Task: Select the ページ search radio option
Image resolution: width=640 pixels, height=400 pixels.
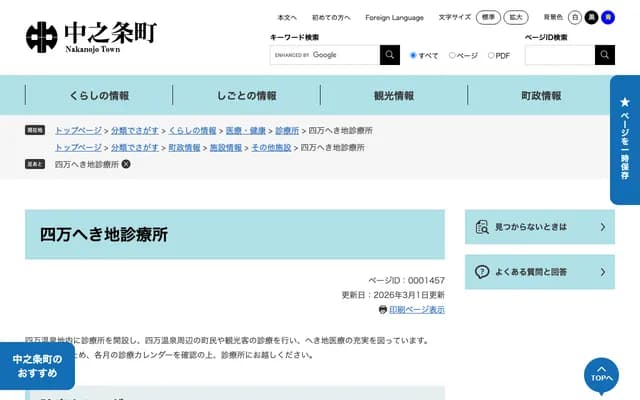Action: (452, 56)
